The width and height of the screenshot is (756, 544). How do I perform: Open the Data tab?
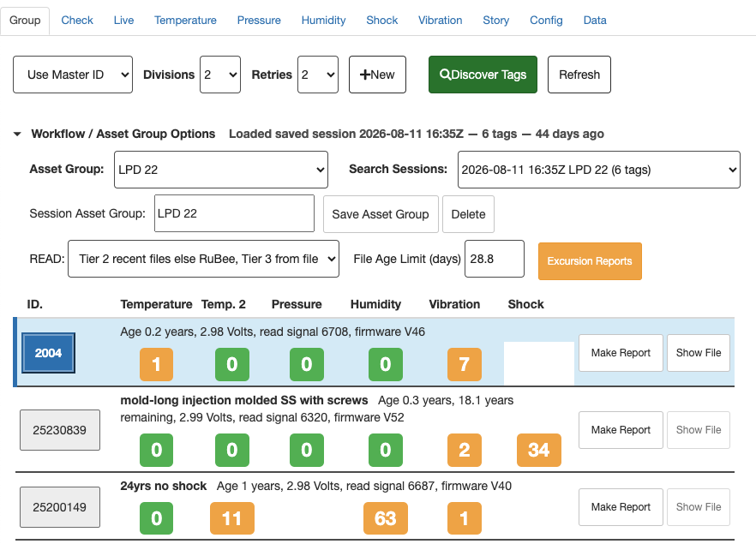click(x=595, y=21)
